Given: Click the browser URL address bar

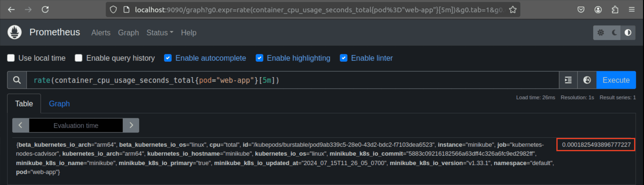Looking at the screenshot, I should click(x=313, y=9).
